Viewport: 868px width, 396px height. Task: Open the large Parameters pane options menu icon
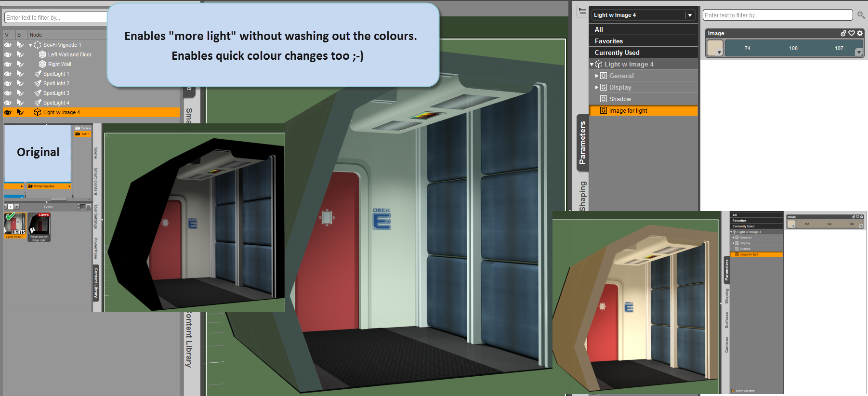tap(582, 11)
